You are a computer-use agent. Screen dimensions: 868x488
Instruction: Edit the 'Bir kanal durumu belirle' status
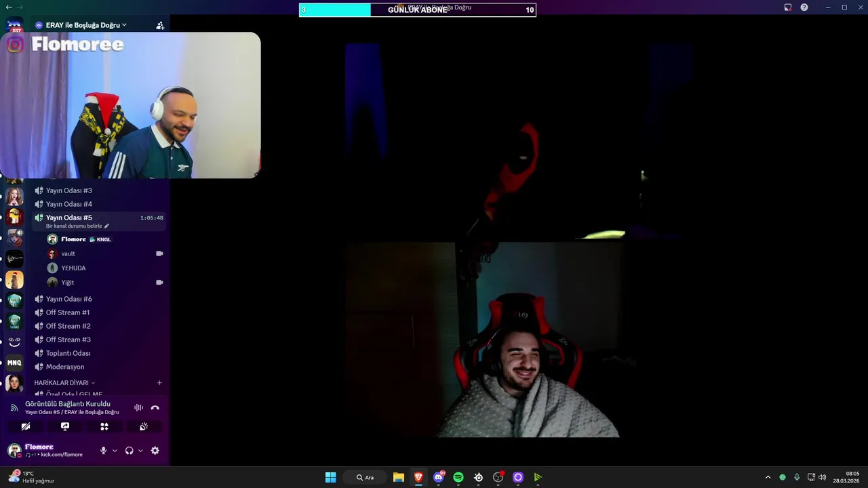(77, 226)
